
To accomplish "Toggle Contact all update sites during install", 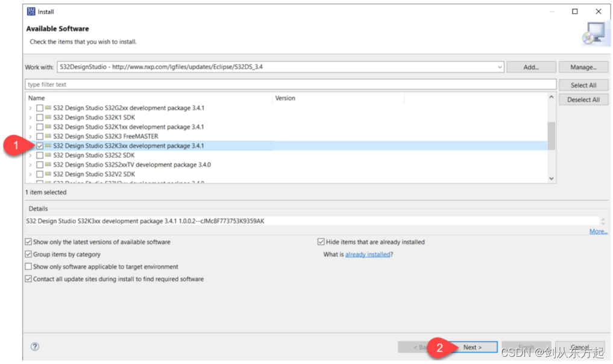I will click(28, 279).
